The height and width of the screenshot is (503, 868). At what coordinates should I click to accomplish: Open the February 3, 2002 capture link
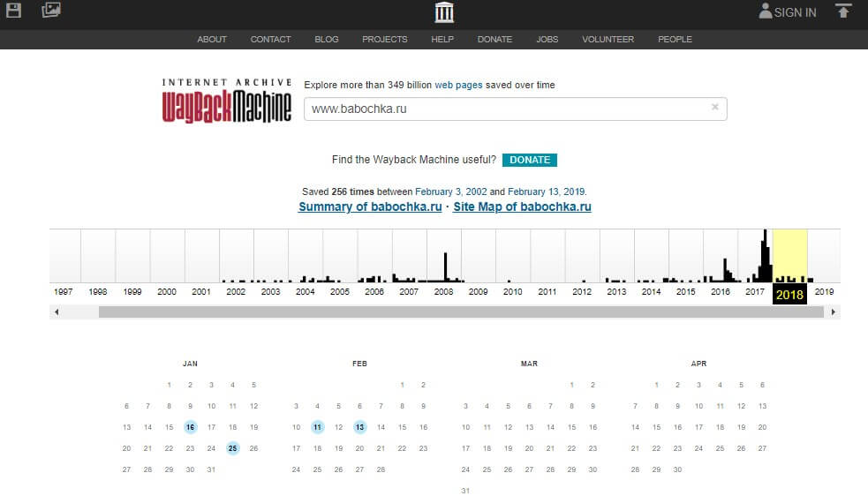point(451,191)
